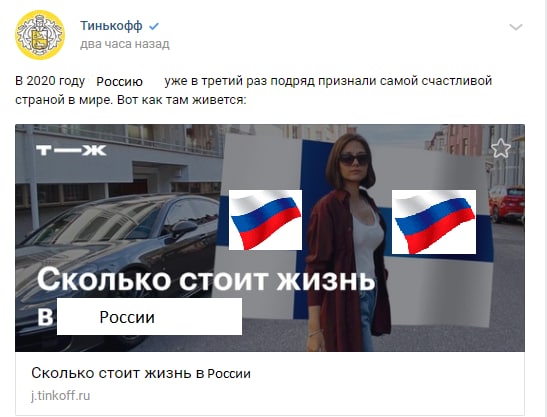Select the left Russian flag image

[265, 220]
